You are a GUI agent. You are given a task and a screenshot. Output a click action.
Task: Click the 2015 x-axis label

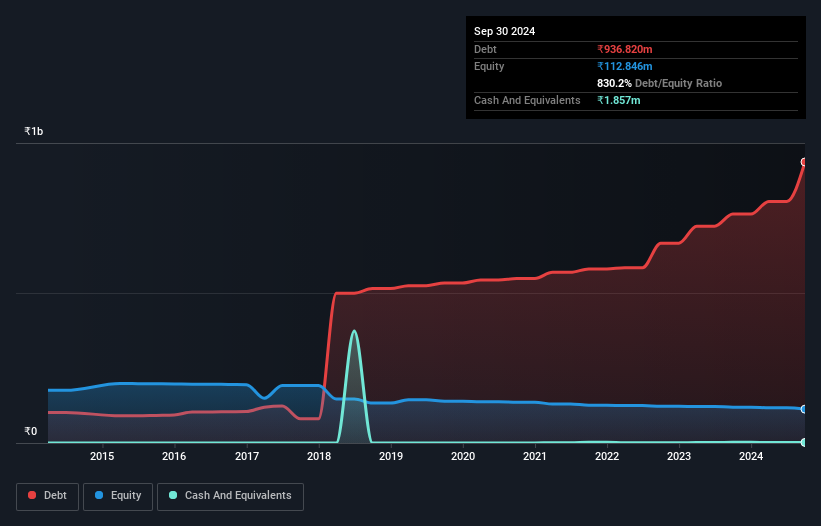tap(102, 456)
